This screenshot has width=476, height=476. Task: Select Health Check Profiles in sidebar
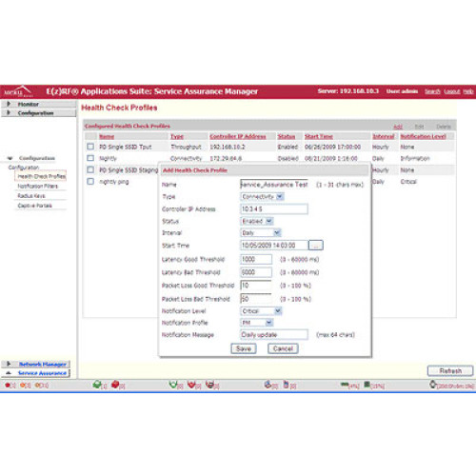(x=41, y=176)
